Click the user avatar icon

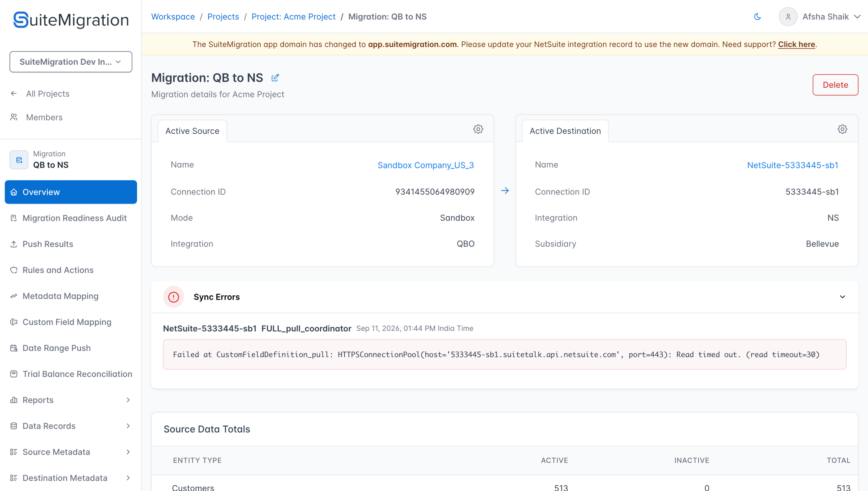(788, 16)
